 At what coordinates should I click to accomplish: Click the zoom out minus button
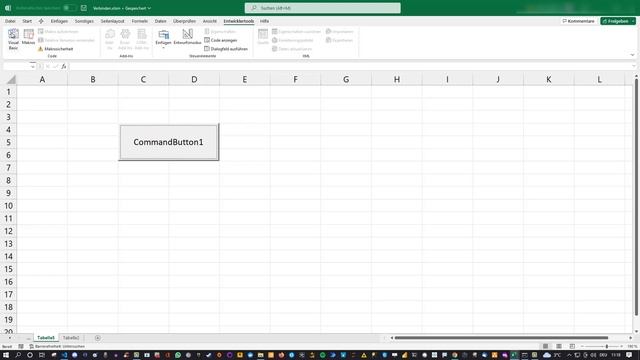(582, 347)
